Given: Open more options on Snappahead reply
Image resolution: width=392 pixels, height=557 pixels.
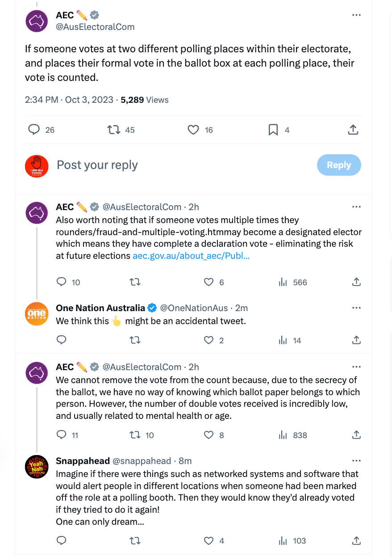Looking at the screenshot, I should [356, 461].
